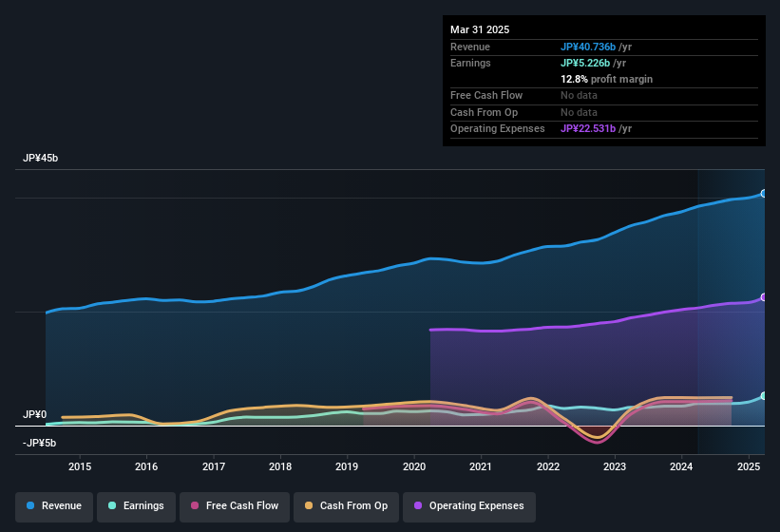Toggle the Operating Expenses legend series
Viewport: 780px width, 532px height.
click(469, 506)
